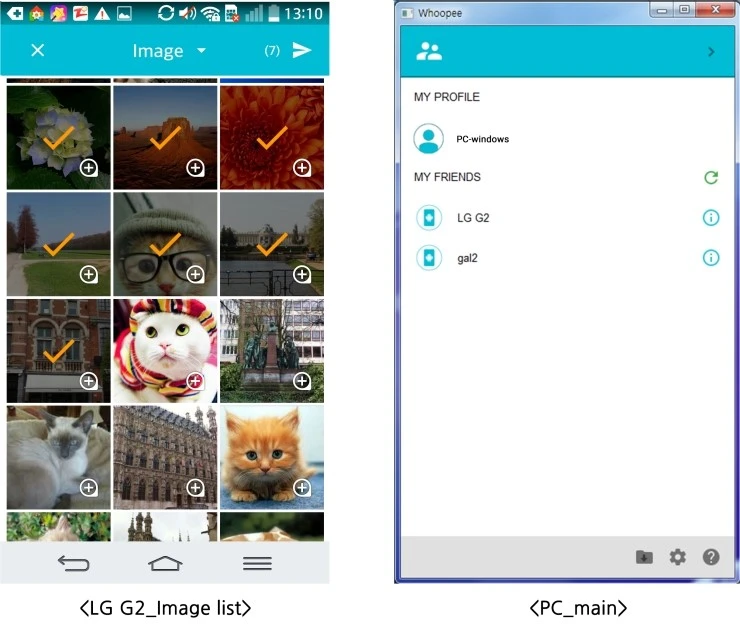Image resolution: width=740 pixels, height=638 pixels.
Task: Tap plus icon on the park lawn photo
Action: 89,274
